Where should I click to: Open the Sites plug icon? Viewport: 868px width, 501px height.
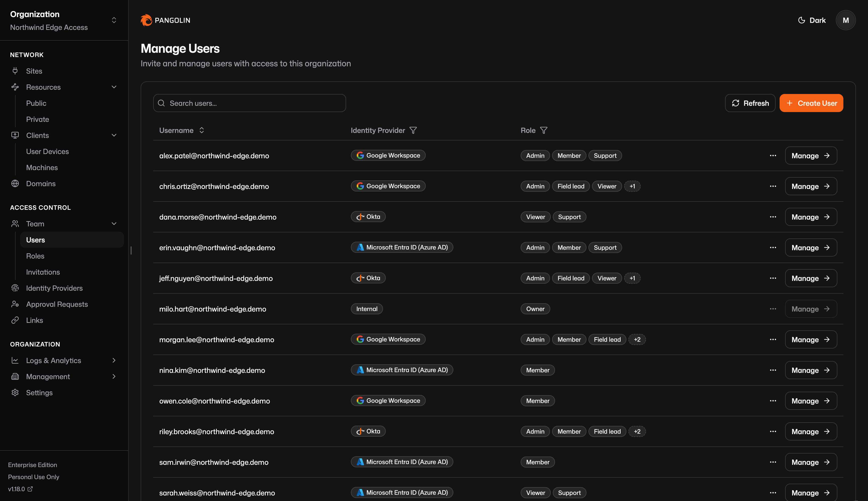pos(15,71)
